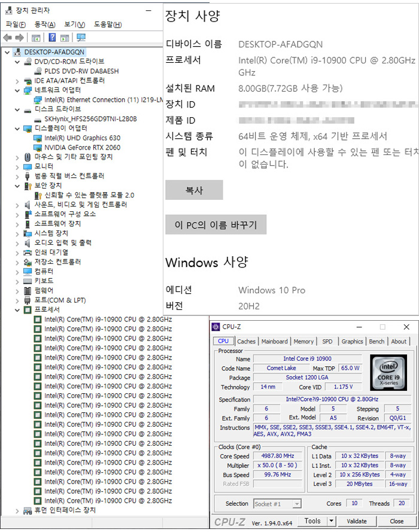Viewport: 419px width, 532px height.
Task: Collapse the 디스플레이 어댑터 node
Action: [17, 129]
